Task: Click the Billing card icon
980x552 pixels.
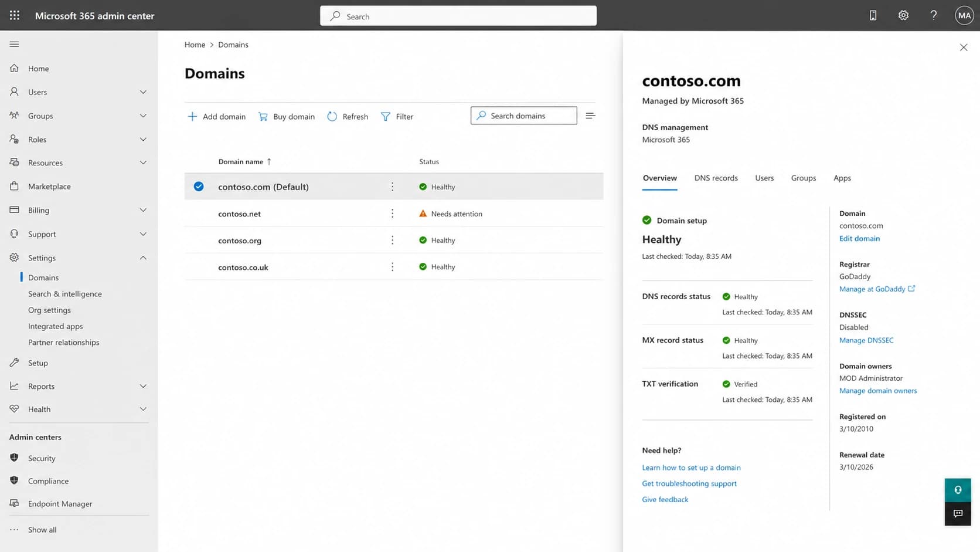Action: point(15,210)
